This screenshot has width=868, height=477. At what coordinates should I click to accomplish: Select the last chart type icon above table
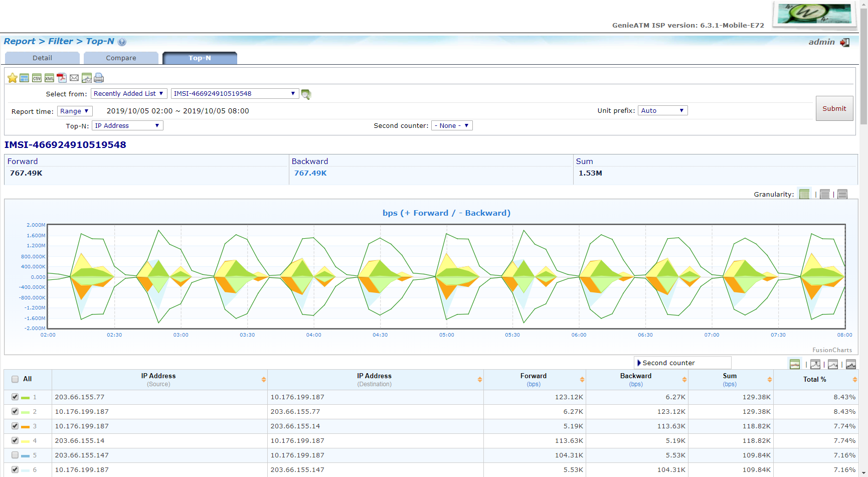(x=851, y=365)
